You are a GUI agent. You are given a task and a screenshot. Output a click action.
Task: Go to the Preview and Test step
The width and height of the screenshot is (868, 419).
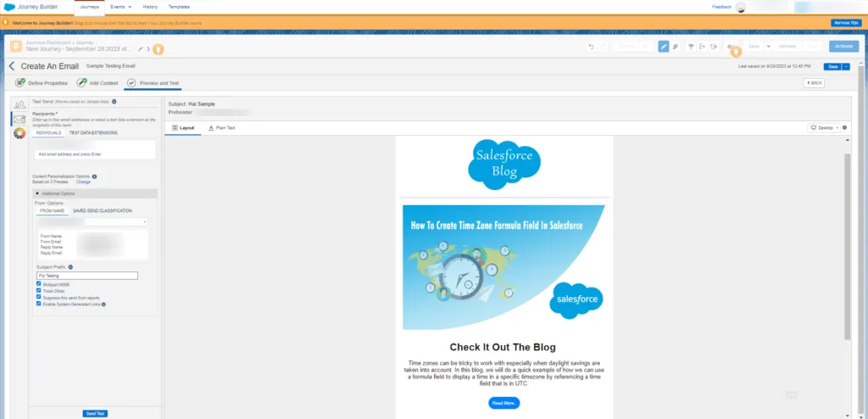coord(153,83)
